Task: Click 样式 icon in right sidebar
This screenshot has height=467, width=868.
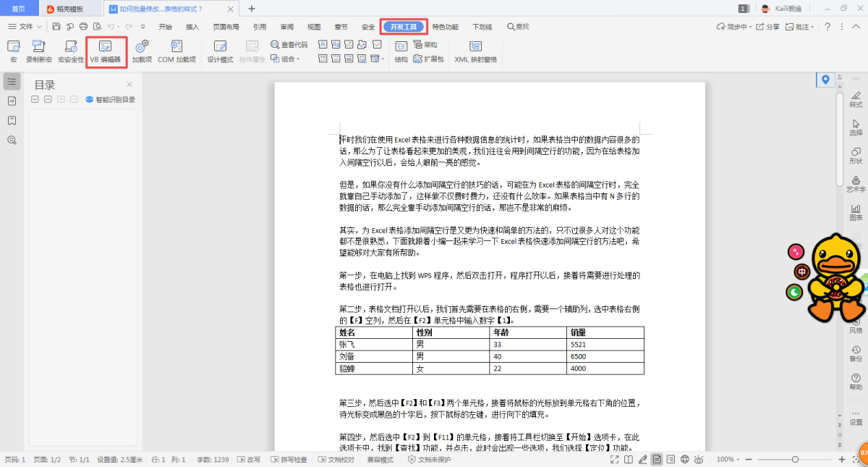Action: point(856,99)
